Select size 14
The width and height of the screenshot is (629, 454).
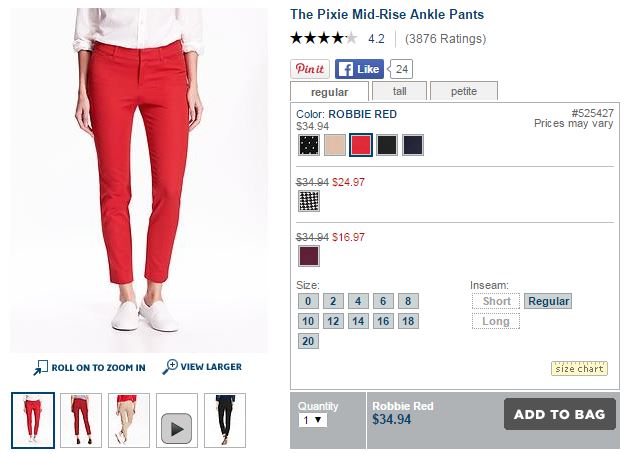click(x=358, y=321)
